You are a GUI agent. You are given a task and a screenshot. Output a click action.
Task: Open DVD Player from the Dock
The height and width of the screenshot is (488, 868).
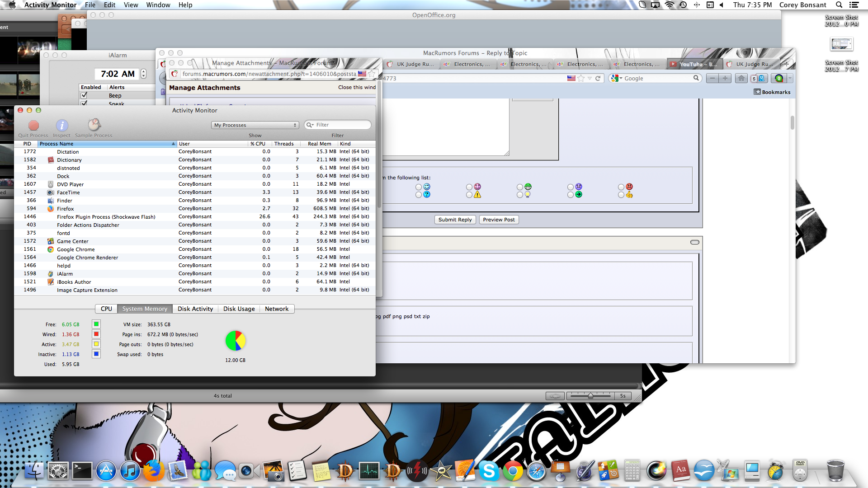(x=800, y=471)
